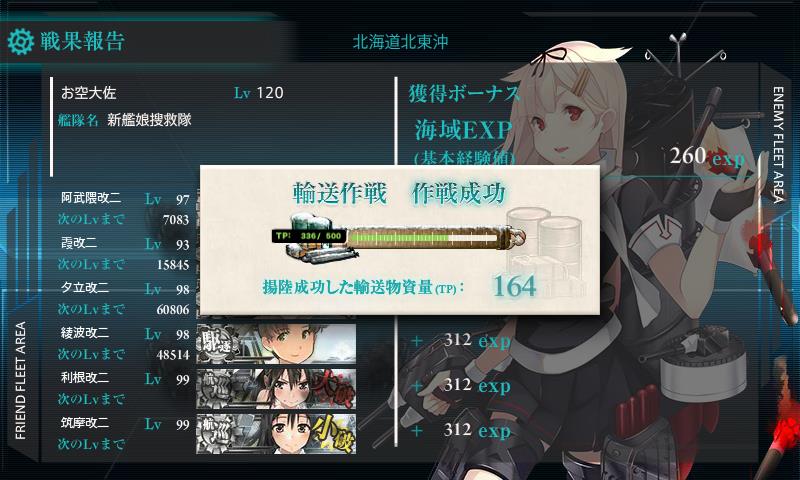Click the FRIEND FLEET AREA side label
Viewport: 800px width, 480px height.
20,380
